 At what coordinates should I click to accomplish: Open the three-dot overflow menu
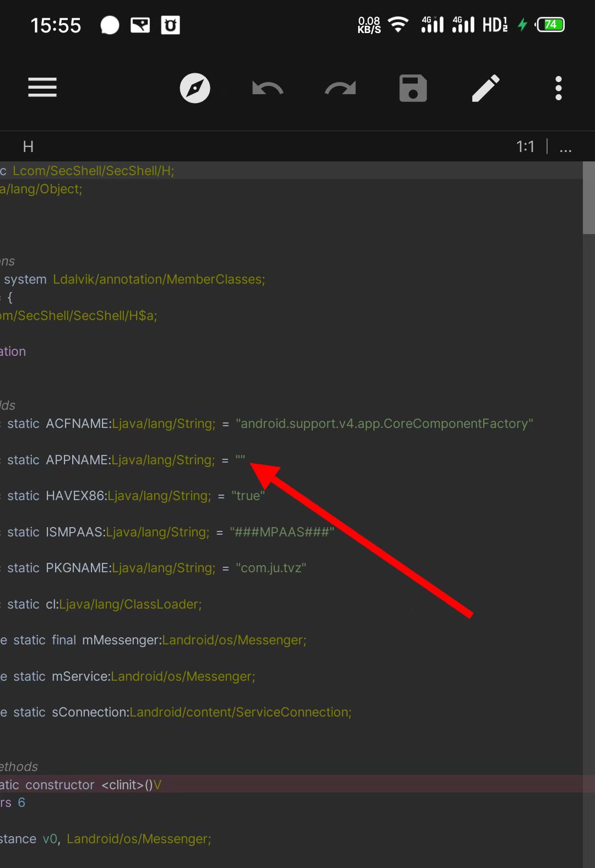[x=559, y=88]
